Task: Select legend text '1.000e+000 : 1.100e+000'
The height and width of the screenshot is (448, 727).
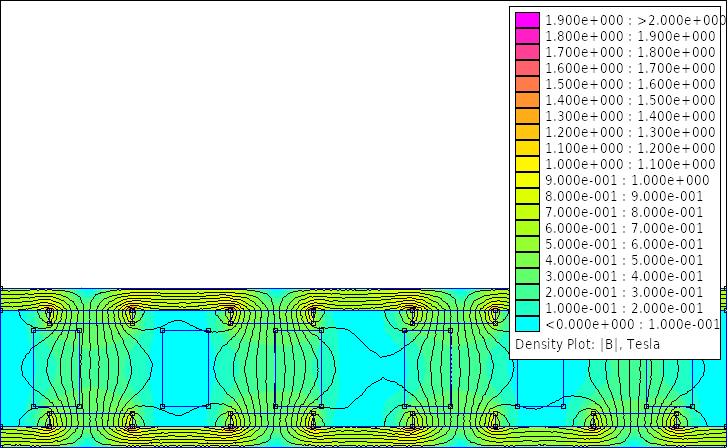Action: [x=630, y=164]
